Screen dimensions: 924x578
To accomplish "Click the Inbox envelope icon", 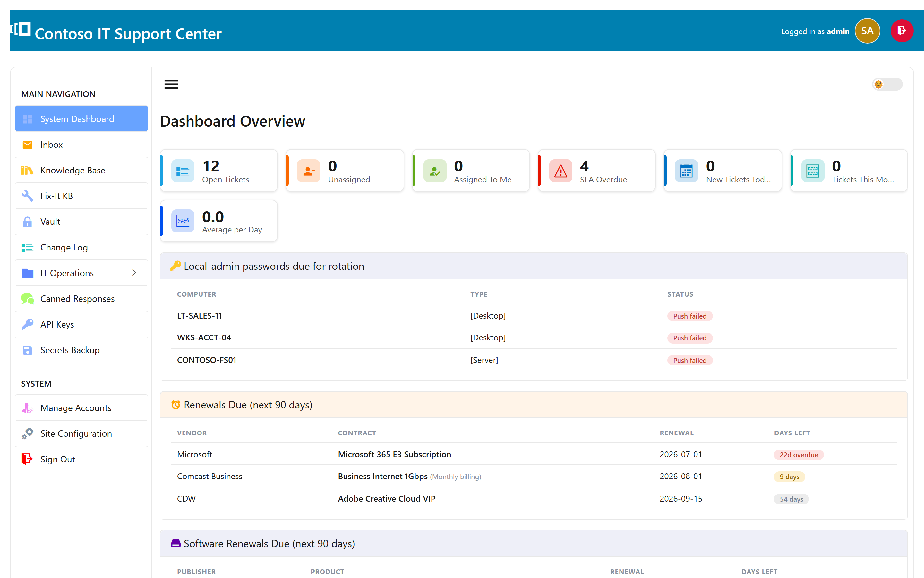I will (28, 144).
